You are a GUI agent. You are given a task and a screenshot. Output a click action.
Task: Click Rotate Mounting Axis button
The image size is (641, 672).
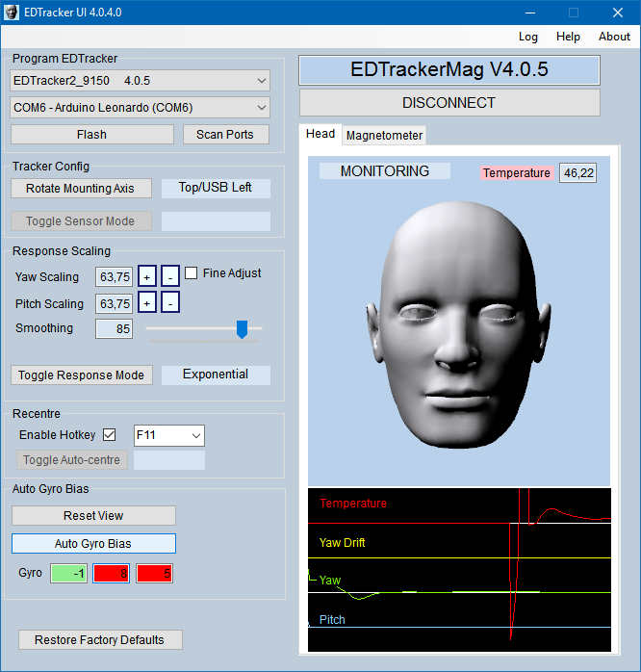pos(81,188)
